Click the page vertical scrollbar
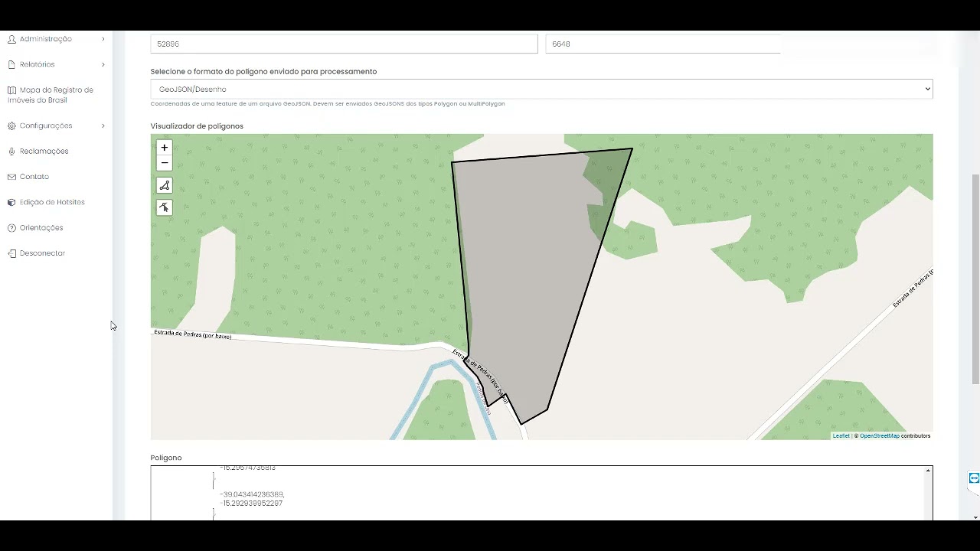Screen dimensions: 980x551 click(975, 279)
